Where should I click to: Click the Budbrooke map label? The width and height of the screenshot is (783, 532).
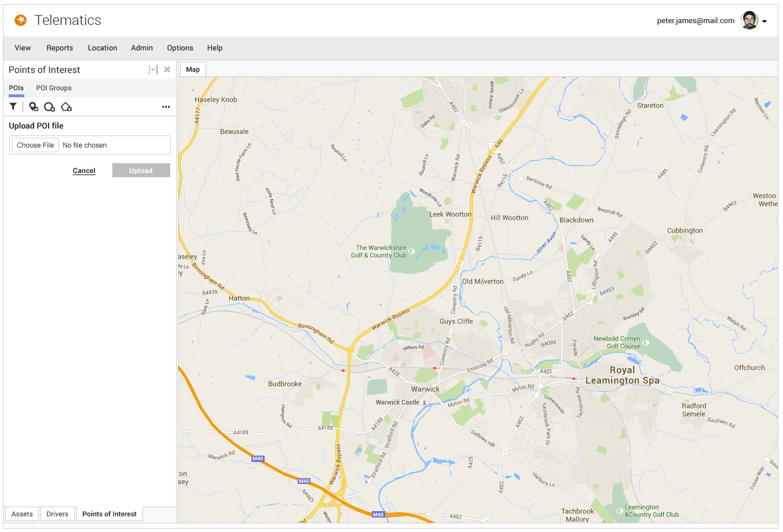[x=285, y=384]
